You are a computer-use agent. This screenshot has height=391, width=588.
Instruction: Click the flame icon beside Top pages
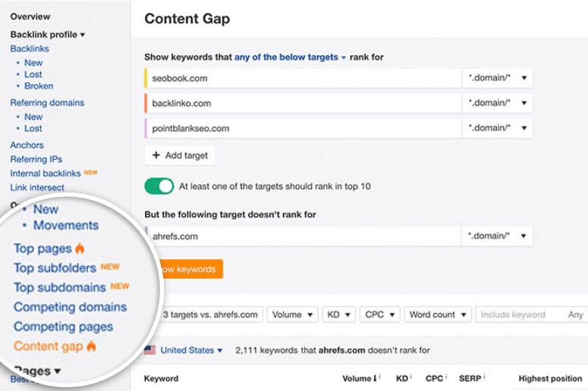click(80, 248)
